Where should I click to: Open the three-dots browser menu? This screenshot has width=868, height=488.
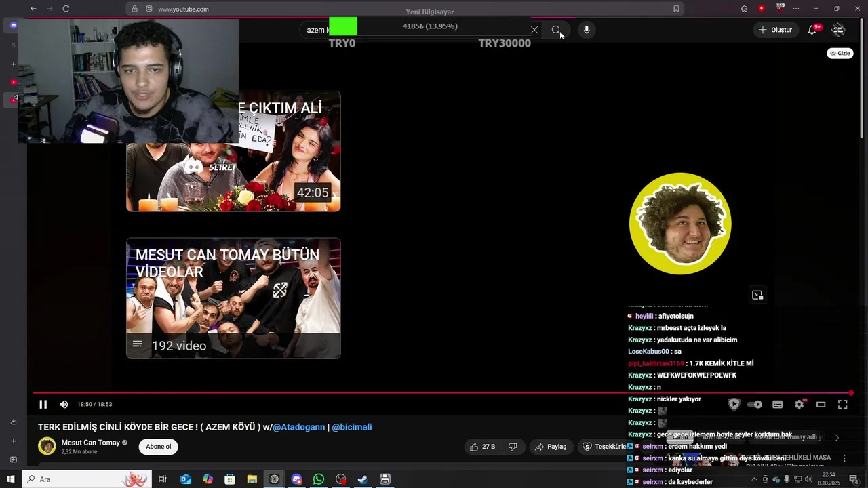click(796, 9)
